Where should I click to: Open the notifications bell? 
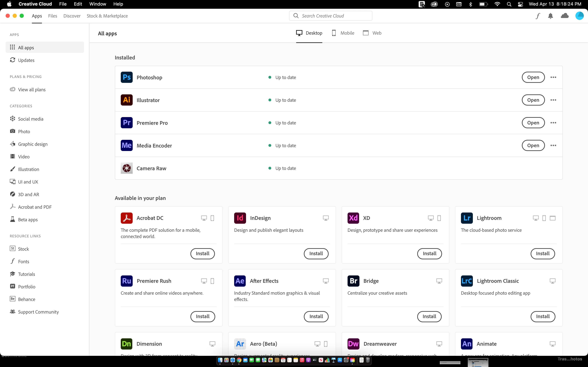(551, 16)
